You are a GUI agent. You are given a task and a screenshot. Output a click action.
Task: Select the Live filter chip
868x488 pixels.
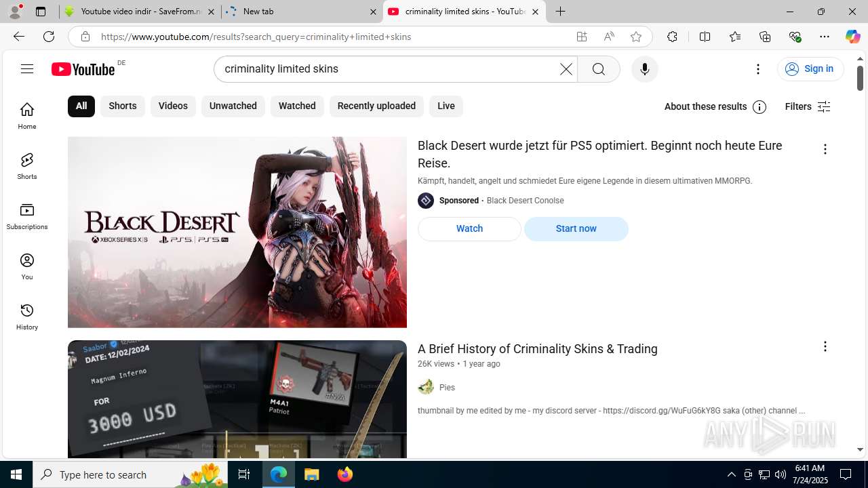tap(446, 106)
